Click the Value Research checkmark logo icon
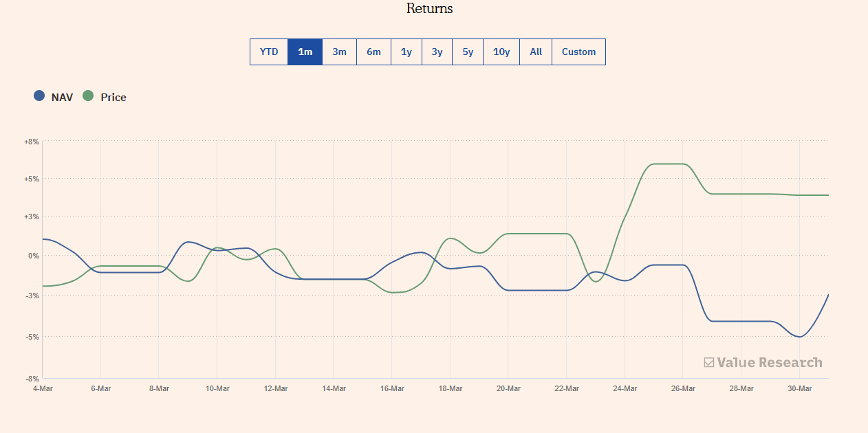The height and width of the screenshot is (433, 868). pos(708,362)
